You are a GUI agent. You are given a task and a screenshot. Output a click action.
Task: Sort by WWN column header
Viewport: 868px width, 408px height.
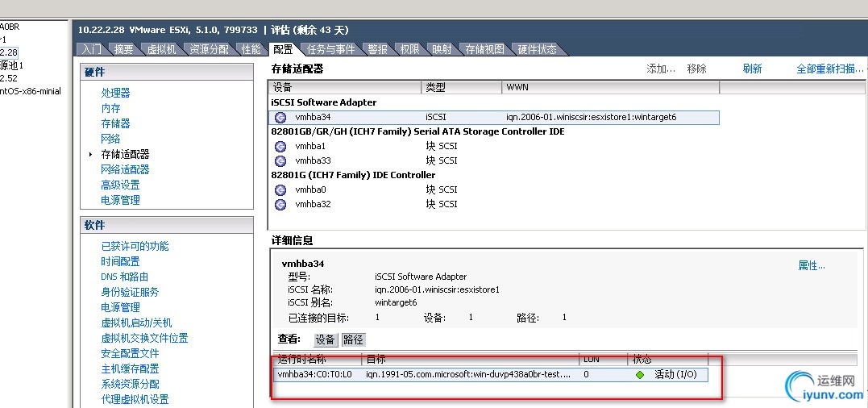point(611,87)
